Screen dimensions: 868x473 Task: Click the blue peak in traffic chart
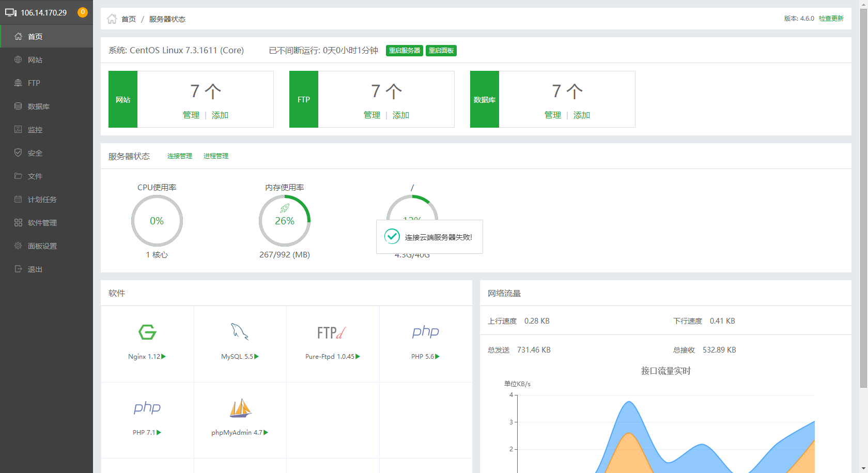(629, 403)
